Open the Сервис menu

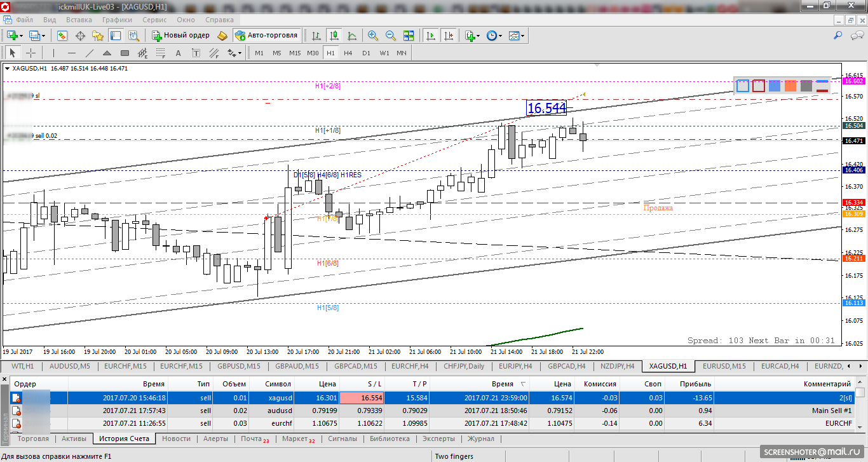click(x=154, y=20)
